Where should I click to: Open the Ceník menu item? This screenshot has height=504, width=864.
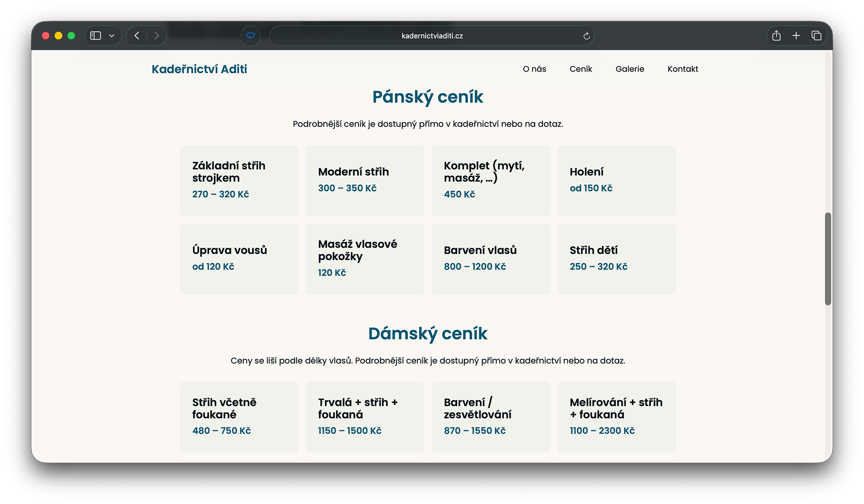(x=580, y=69)
